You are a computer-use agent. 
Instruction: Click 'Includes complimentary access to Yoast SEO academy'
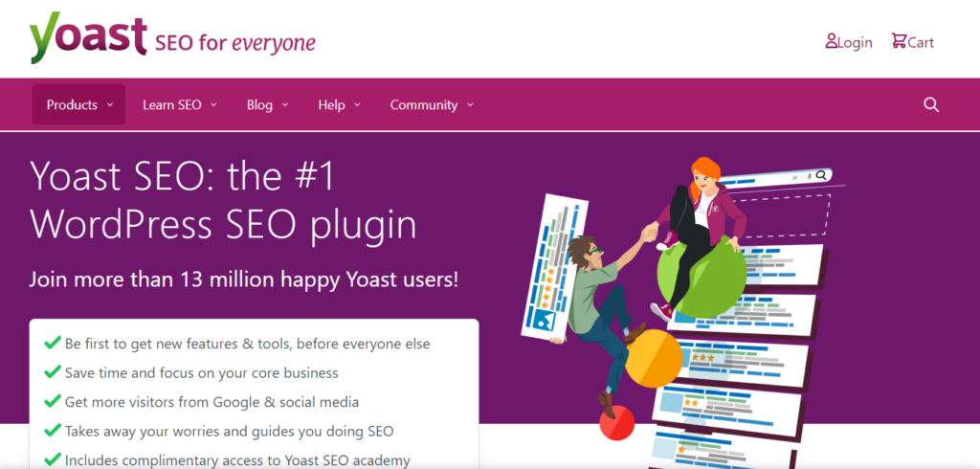tap(237, 461)
